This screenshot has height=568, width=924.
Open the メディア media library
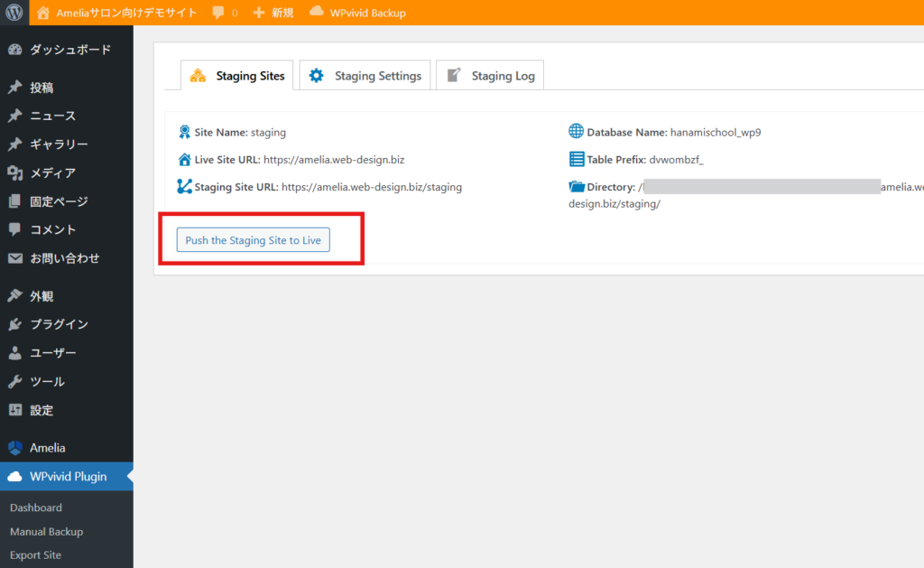click(x=52, y=172)
